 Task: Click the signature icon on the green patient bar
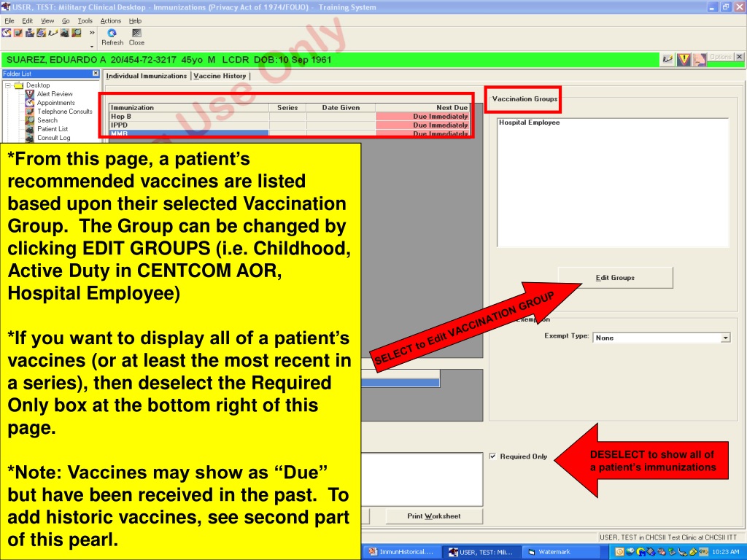coord(668,60)
